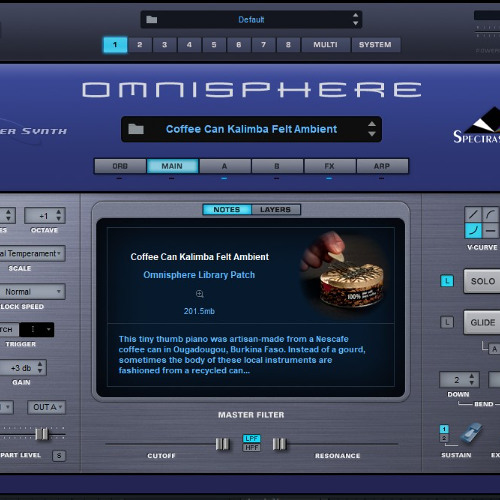Decrease Octave value with down arrow

(x=59, y=219)
